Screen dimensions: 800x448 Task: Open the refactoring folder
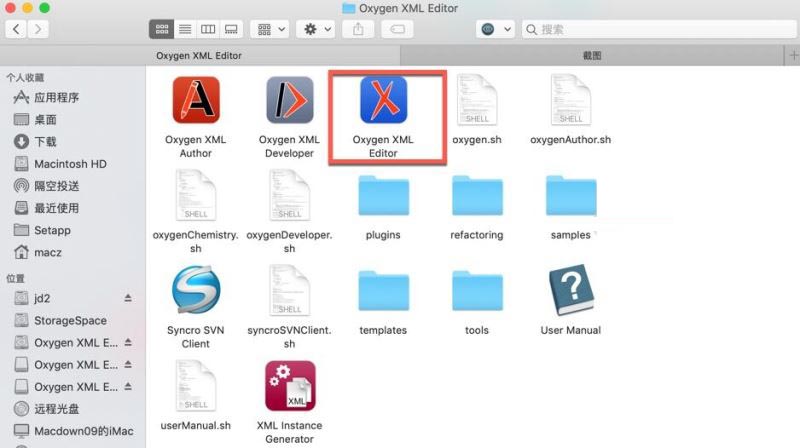[477, 195]
